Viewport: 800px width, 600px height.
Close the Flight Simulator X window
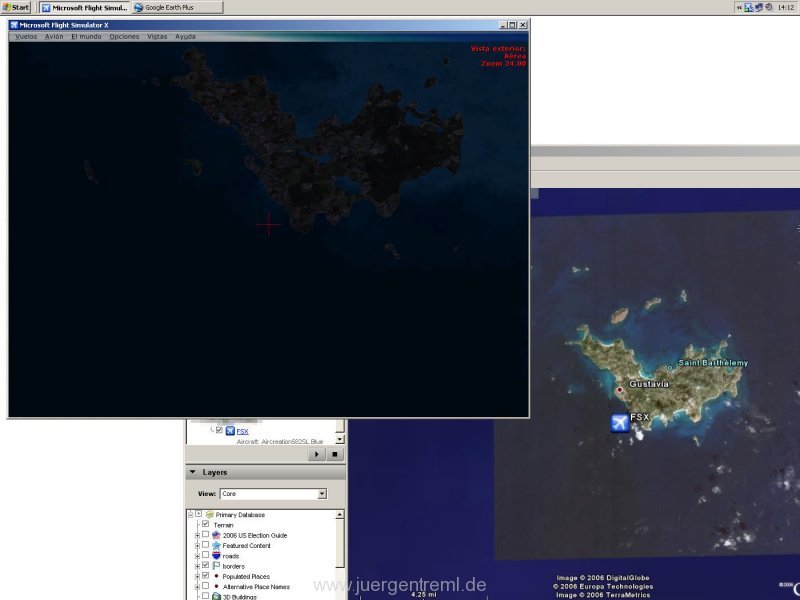pyautogui.click(x=522, y=25)
